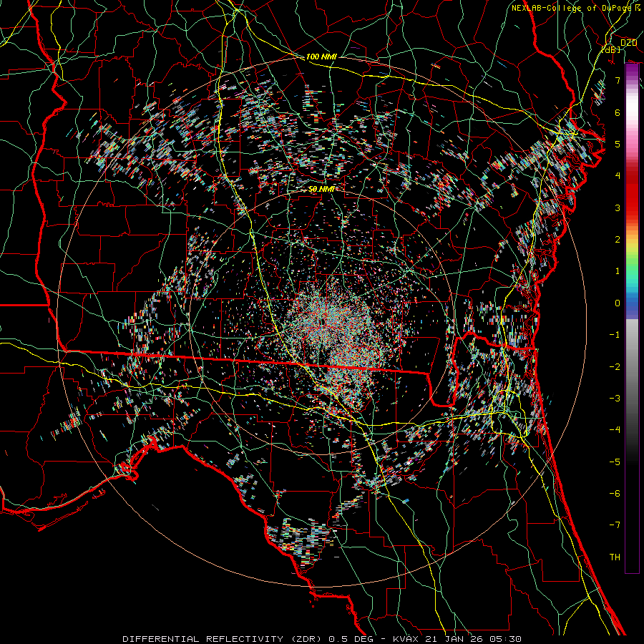The image size is (644, 644).
Task: Click the scale value -2
Action: click(615, 367)
